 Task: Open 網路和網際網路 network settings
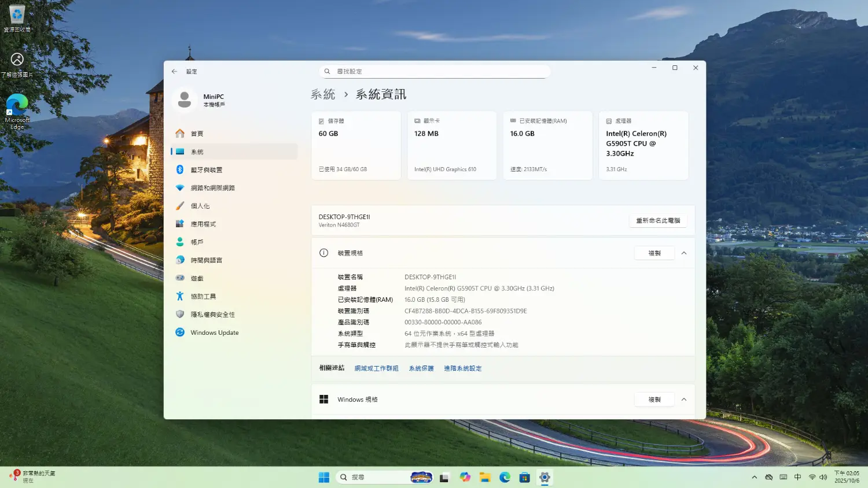[212, 188]
